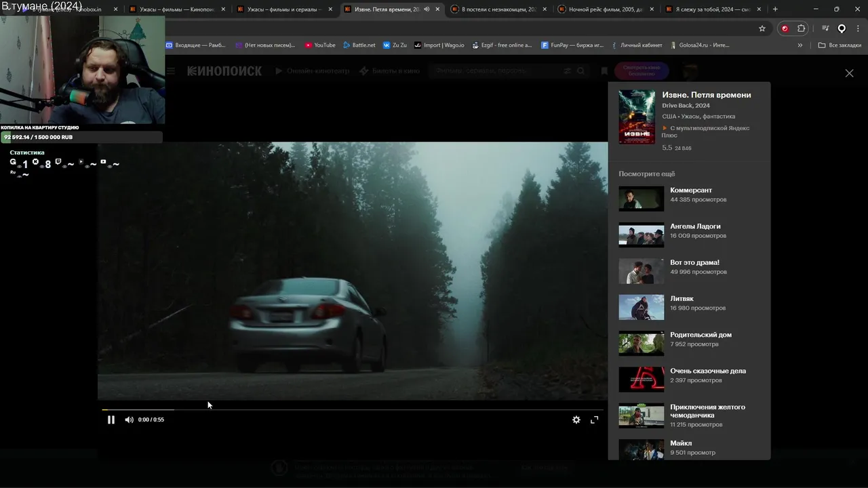
Task: Open the Нет новых писем bookmark
Action: point(264,45)
